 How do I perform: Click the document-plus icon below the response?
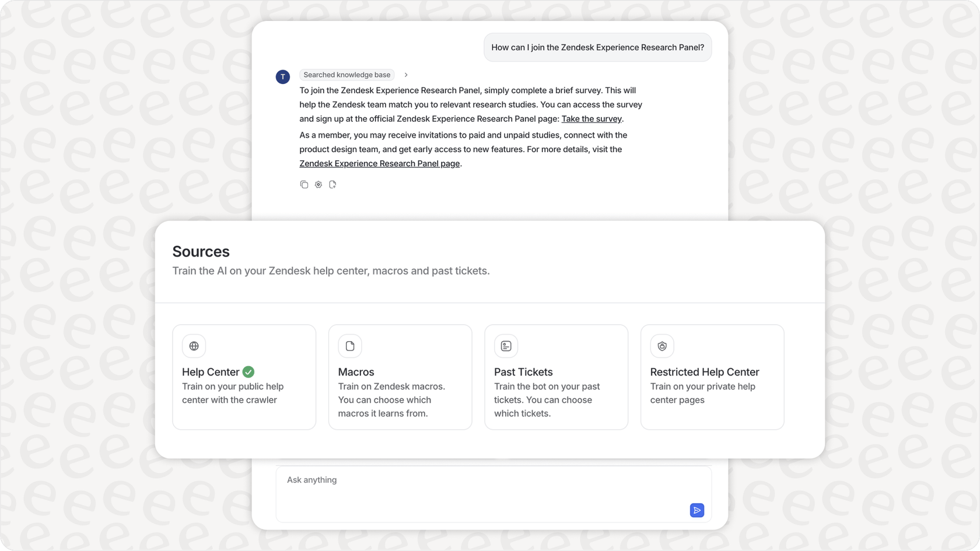332,185
